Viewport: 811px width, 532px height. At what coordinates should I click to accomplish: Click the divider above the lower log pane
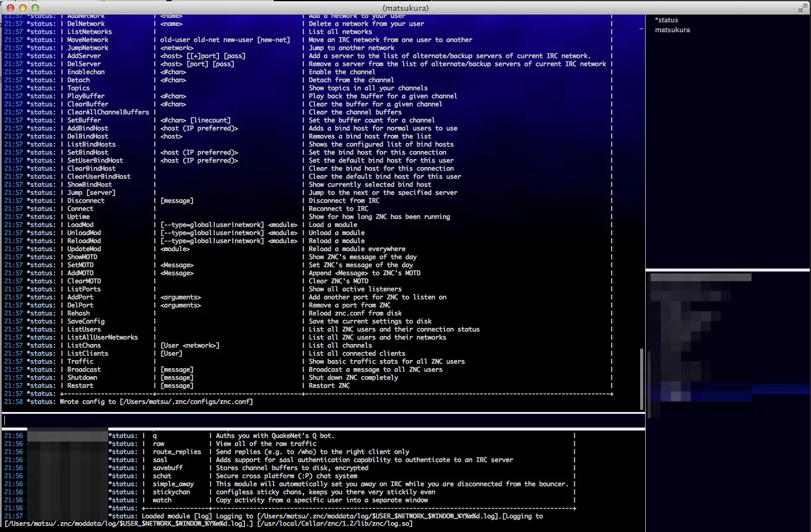coord(322,429)
